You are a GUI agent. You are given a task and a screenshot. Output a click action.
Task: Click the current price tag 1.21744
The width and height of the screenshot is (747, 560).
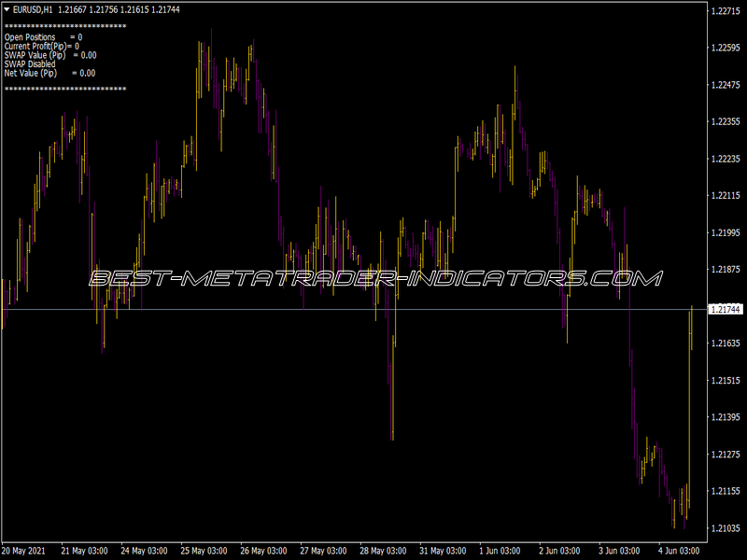coord(726,310)
